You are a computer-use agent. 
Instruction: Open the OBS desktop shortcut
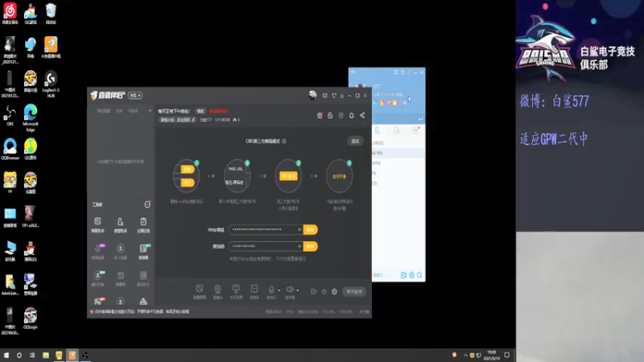click(x=10, y=116)
